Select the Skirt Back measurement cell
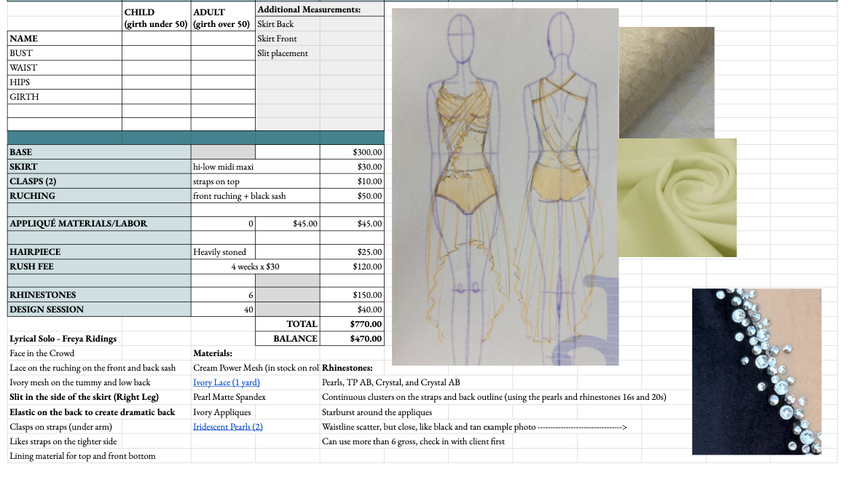 (x=288, y=24)
